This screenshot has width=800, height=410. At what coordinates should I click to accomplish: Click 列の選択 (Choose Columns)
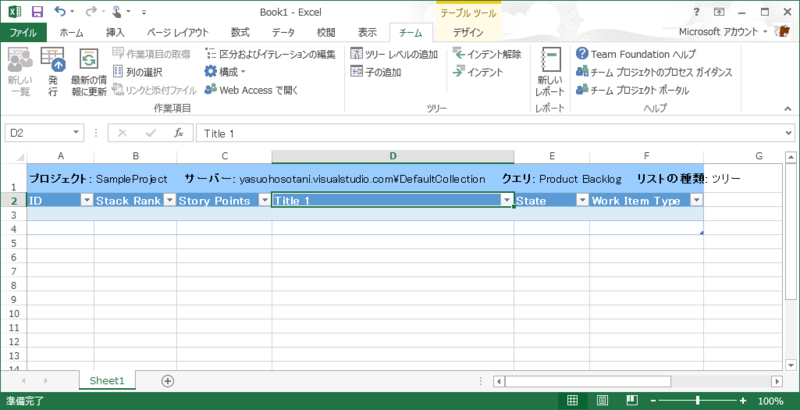click(x=138, y=72)
